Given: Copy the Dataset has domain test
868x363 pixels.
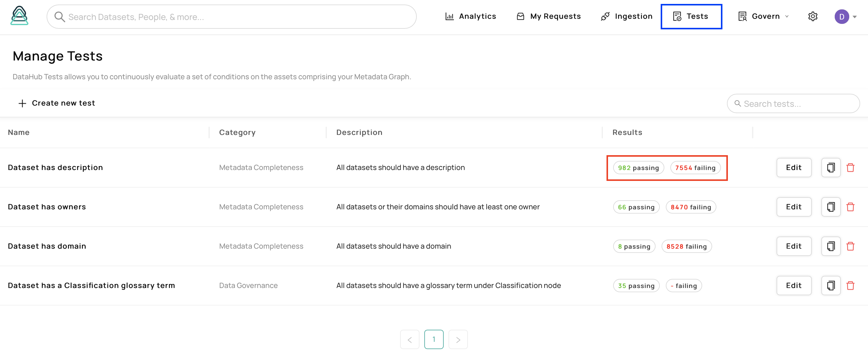Looking at the screenshot, I should tap(830, 246).
